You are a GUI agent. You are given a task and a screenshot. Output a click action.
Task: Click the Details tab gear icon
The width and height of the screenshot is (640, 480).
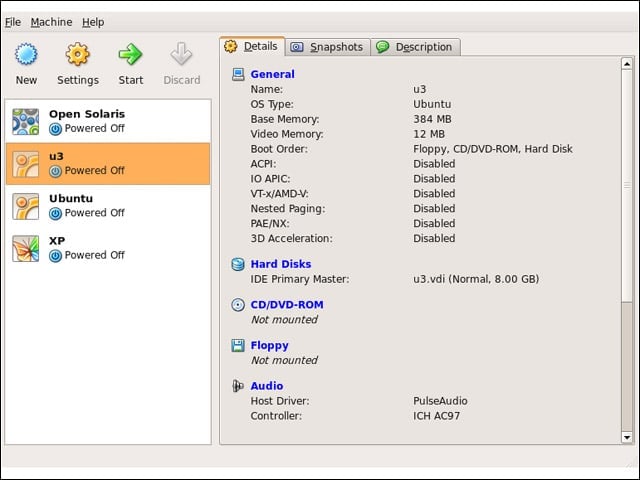[x=231, y=47]
